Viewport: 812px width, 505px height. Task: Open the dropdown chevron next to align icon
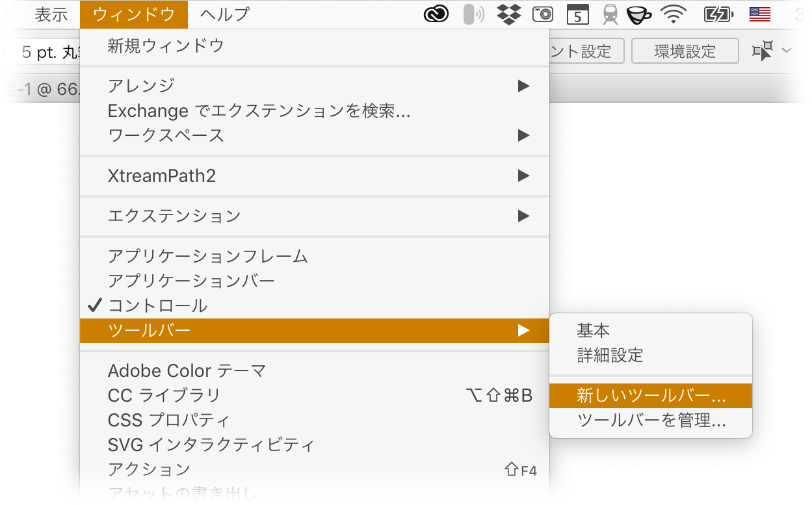tap(787, 51)
